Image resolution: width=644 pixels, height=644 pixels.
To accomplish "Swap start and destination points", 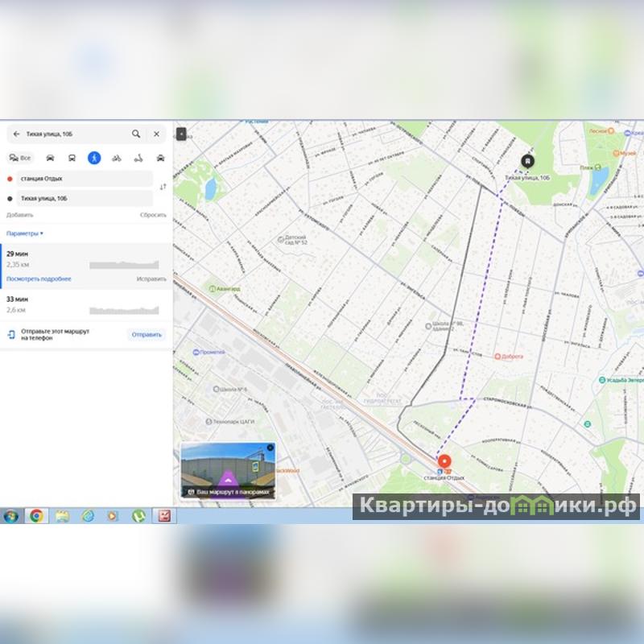I will point(163,187).
